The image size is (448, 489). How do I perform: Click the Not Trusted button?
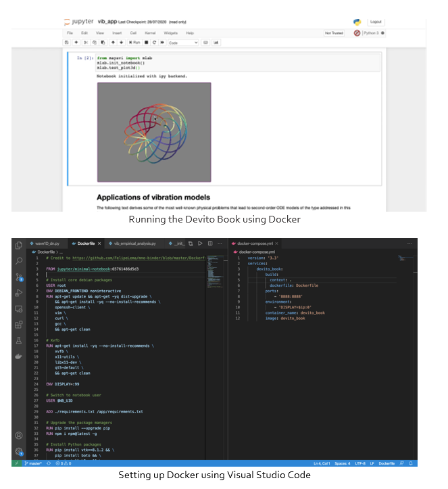pos(334,33)
